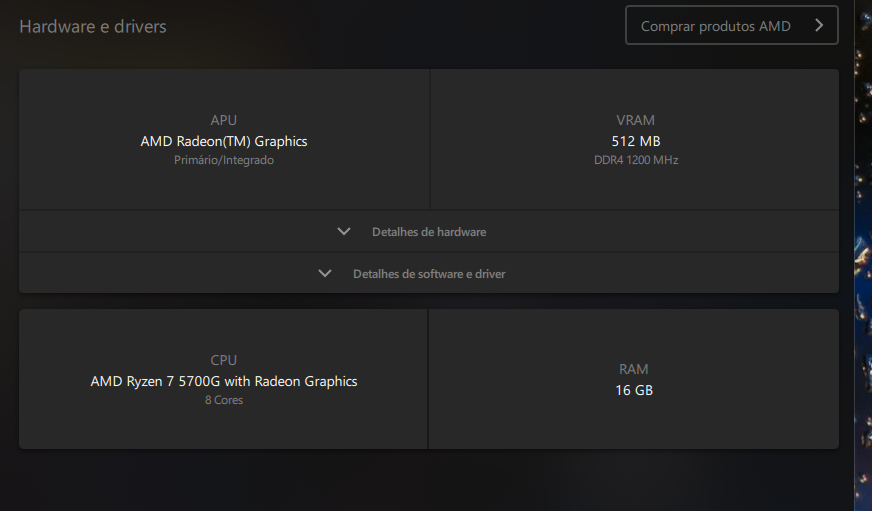Viewport: 872px width, 511px height.
Task: Select the APU label
Action: [x=224, y=120]
